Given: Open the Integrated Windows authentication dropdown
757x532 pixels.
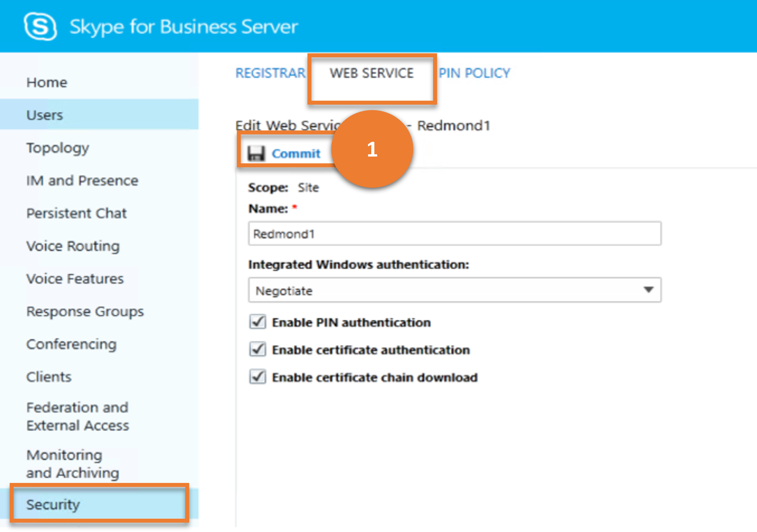Looking at the screenshot, I should 455,290.
